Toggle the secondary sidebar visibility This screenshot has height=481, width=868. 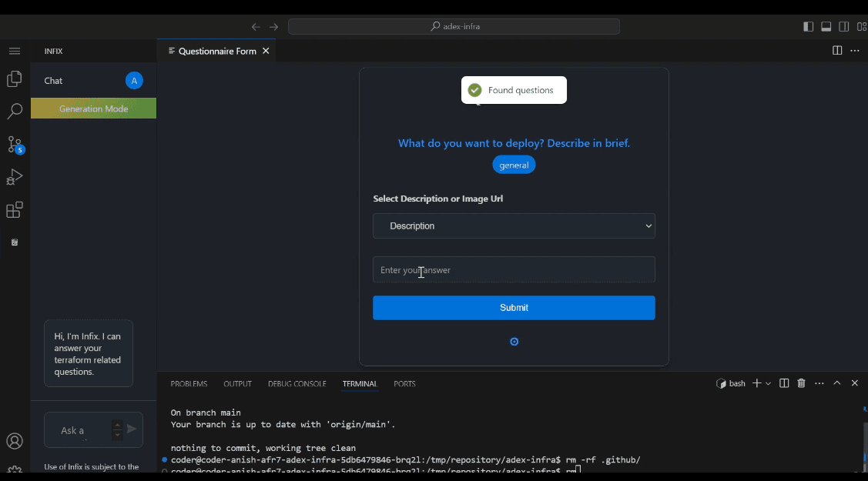point(843,25)
